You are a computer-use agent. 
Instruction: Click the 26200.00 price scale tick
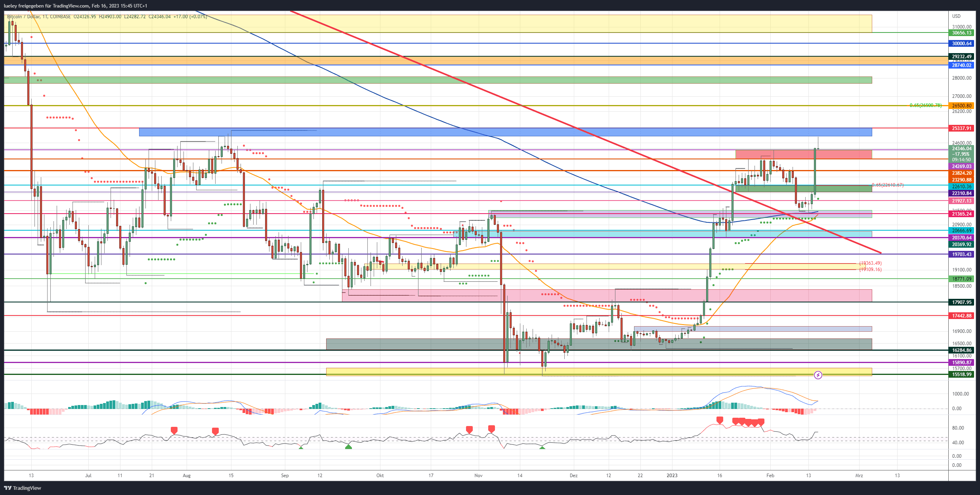pyautogui.click(x=962, y=111)
